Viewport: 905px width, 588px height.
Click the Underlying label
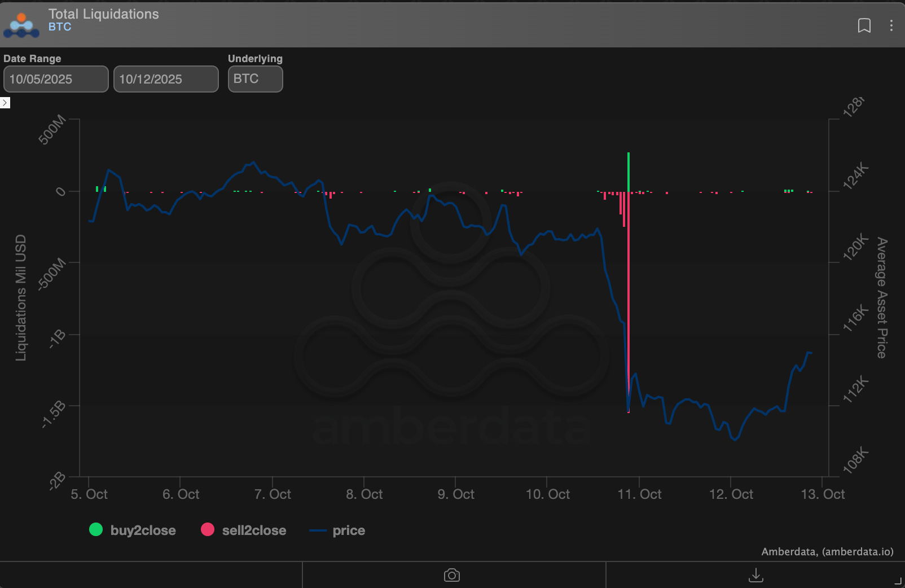pos(255,59)
